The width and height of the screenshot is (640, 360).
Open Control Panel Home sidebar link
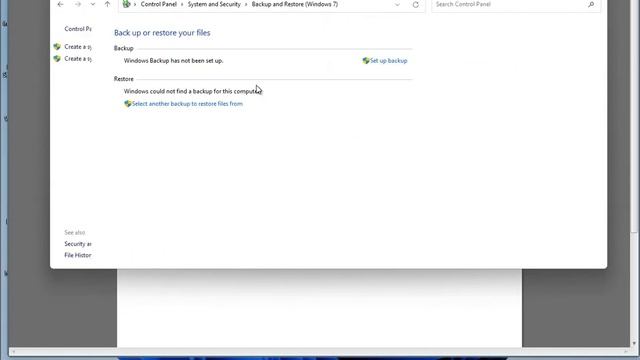(x=78, y=29)
